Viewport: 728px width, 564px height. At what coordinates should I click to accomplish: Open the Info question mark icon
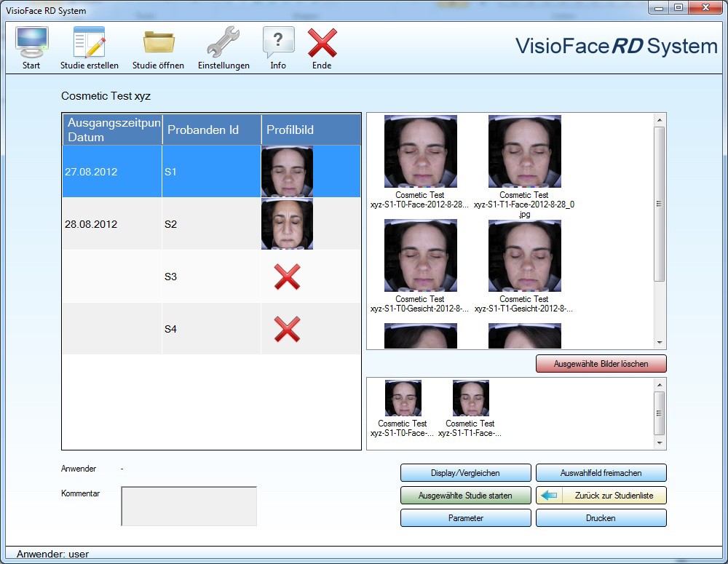[x=278, y=42]
